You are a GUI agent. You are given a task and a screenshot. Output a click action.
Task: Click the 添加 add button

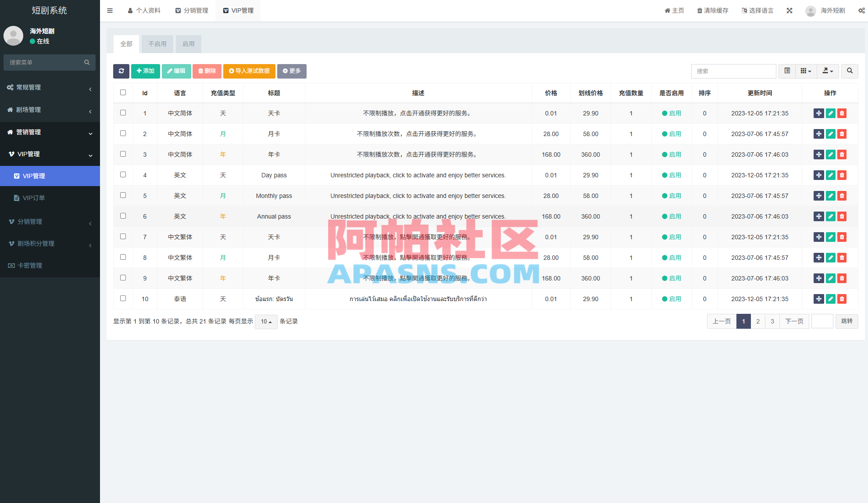click(145, 71)
